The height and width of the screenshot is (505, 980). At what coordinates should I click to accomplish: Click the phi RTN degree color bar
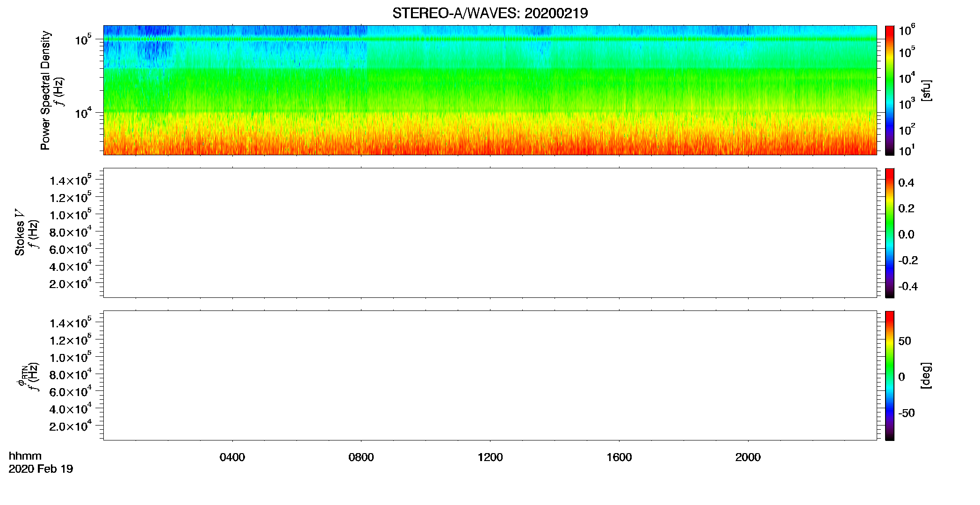point(890,375)
